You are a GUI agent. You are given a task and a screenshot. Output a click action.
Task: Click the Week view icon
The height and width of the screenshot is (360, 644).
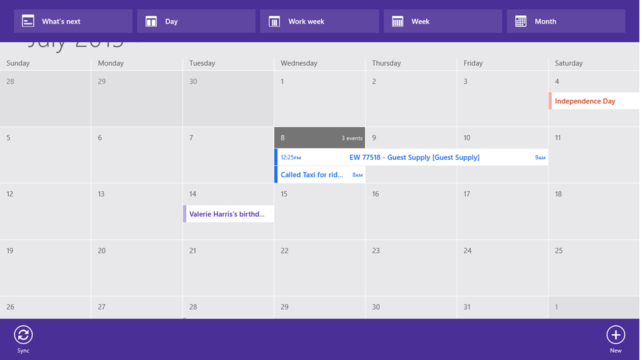397,21
